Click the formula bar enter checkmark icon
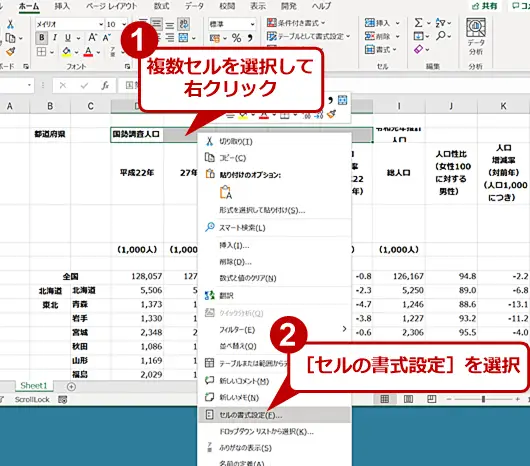 tap(84, 85)
